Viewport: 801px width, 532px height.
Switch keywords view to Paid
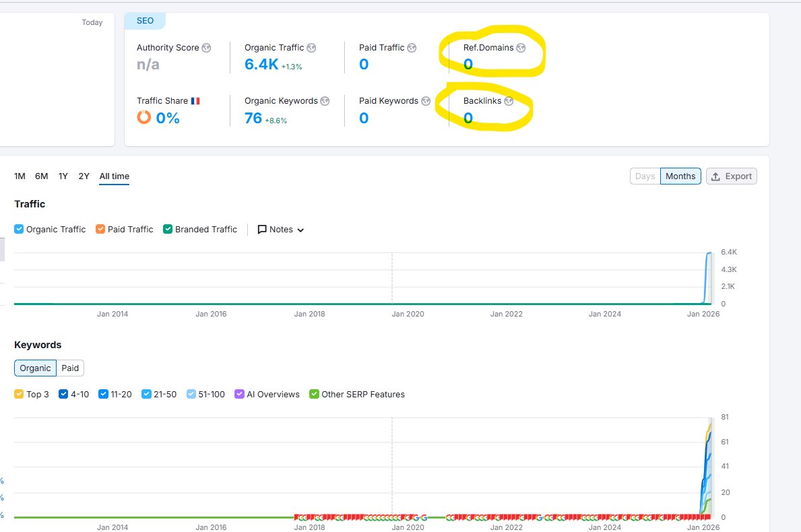(70, 368)
